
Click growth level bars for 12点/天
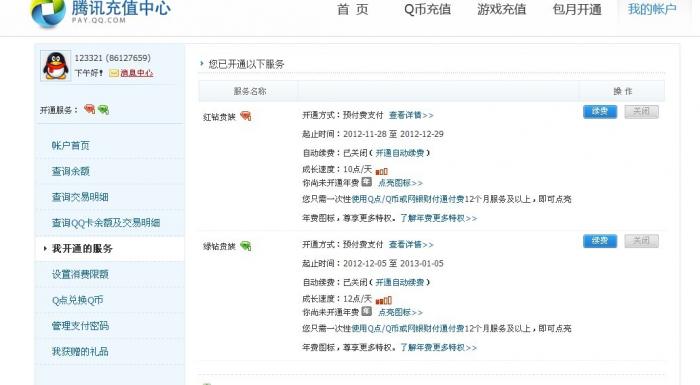383,301
